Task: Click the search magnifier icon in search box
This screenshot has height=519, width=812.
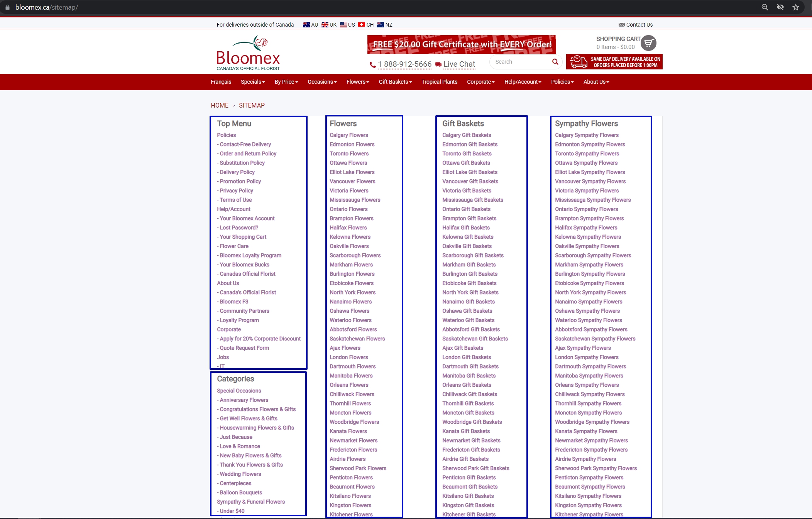Action: (x=555, y=62)
